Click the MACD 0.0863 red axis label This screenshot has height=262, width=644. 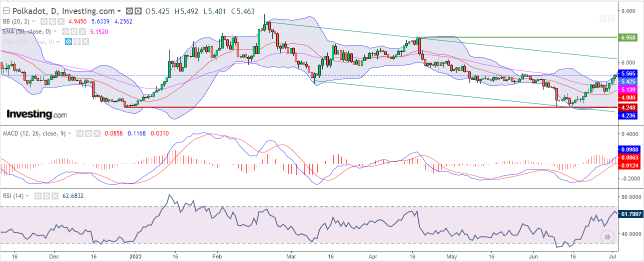(629, 157)
